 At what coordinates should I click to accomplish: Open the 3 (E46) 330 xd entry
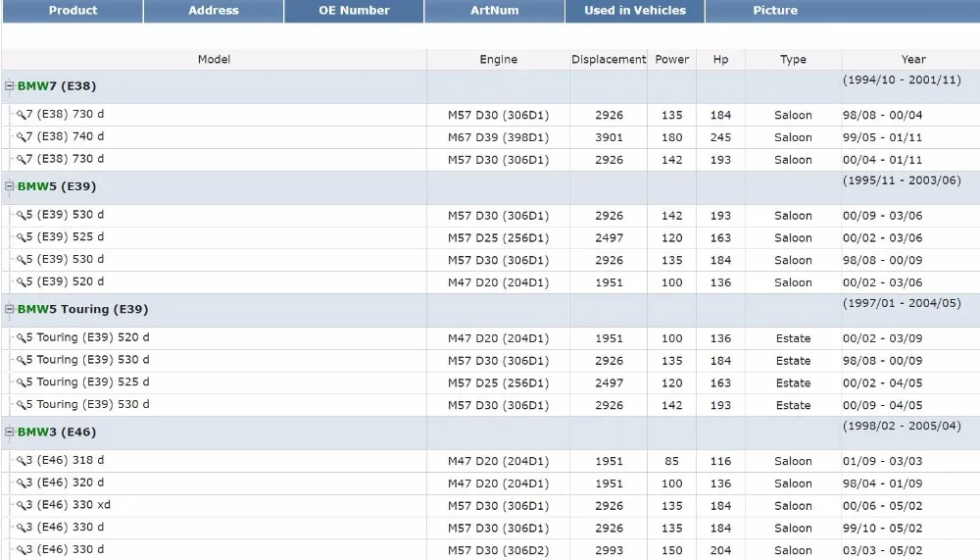[x=69, y=505]
